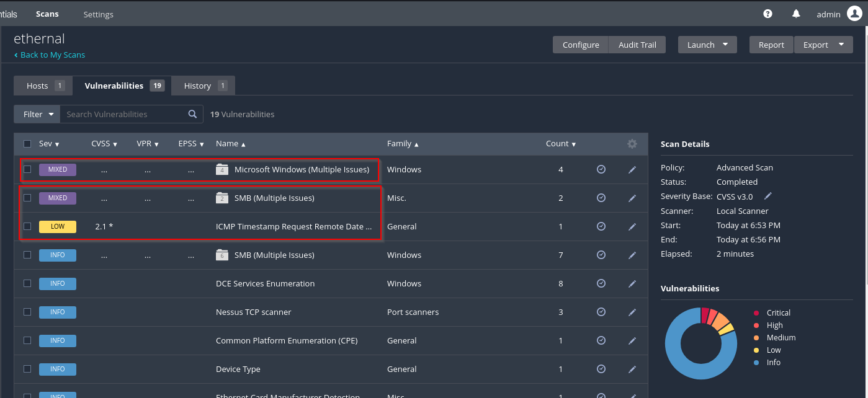Click snooze icon for ICMP Timestamp row
The height and width of the screenshot is (398, 868).
601,226
